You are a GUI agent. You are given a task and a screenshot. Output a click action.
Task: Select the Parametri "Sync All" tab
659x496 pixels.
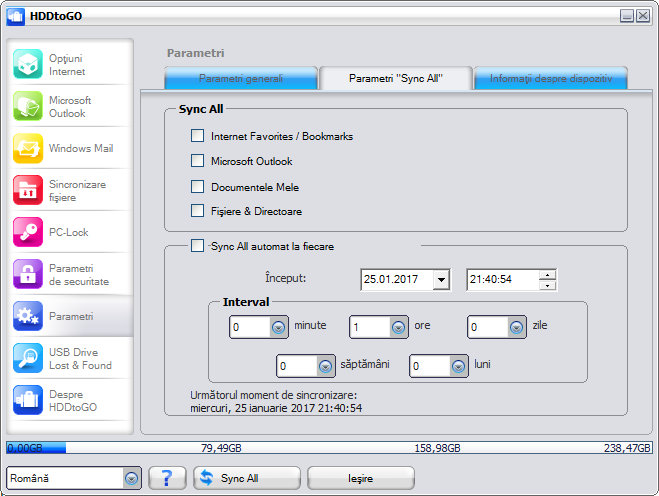tap(395, 78)
